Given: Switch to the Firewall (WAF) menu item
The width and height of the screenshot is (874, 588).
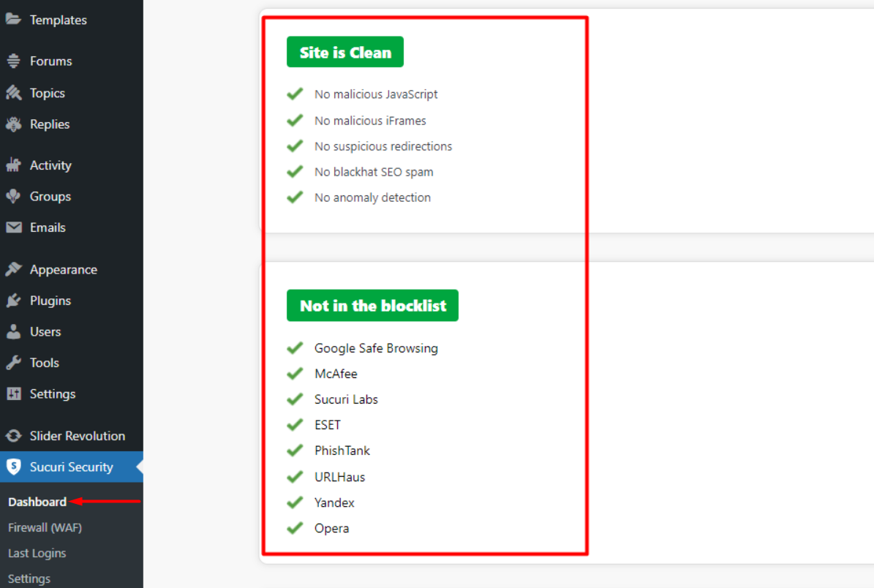Looking at the screenshot, I should pyautogui.click(x=44, y=527).
